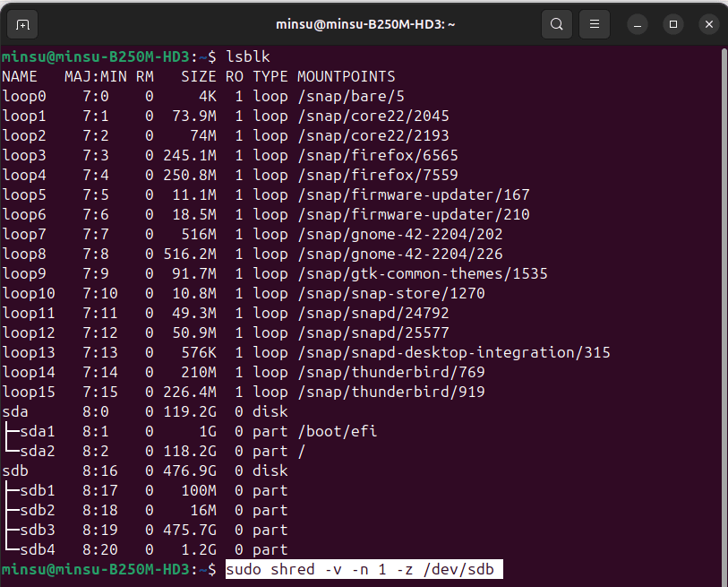Click the MOUNTPOINTS column header

tap(346, 77)
